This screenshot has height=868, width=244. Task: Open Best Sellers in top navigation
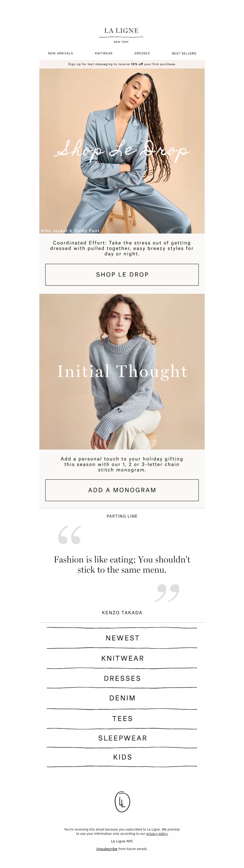[x=184, y=53]
